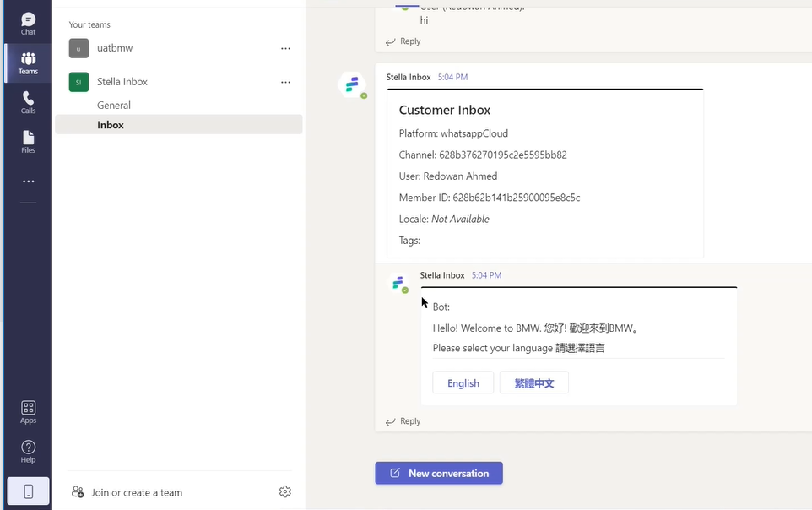Click Reply under the hi message

[403, 41]
